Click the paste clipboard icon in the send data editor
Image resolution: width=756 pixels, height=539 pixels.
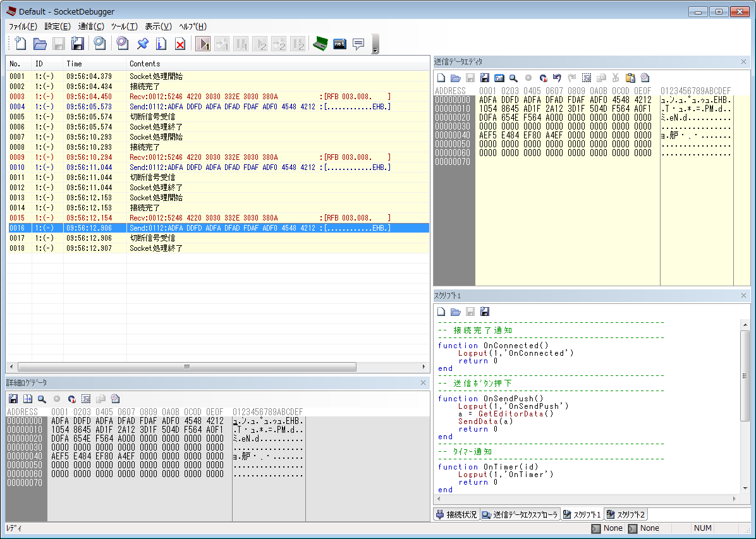[x=630, y=78]
